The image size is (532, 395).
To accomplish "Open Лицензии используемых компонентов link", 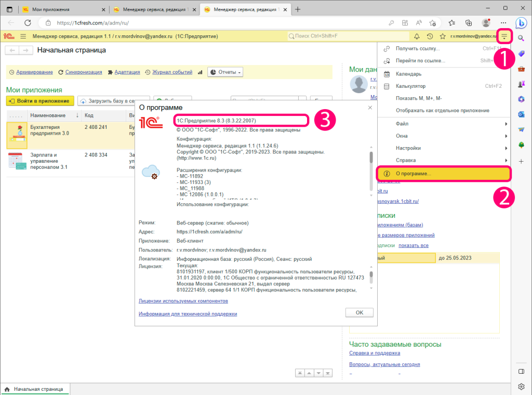I will click(183, 301).
